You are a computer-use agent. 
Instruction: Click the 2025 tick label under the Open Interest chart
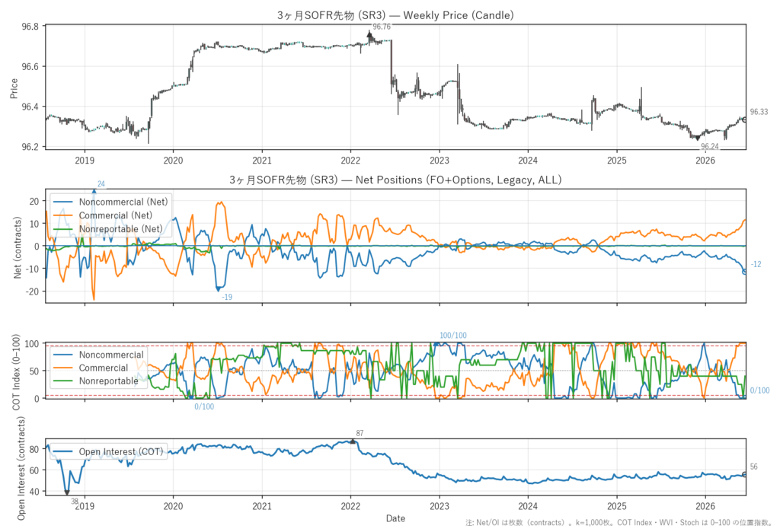coord(617,507)
